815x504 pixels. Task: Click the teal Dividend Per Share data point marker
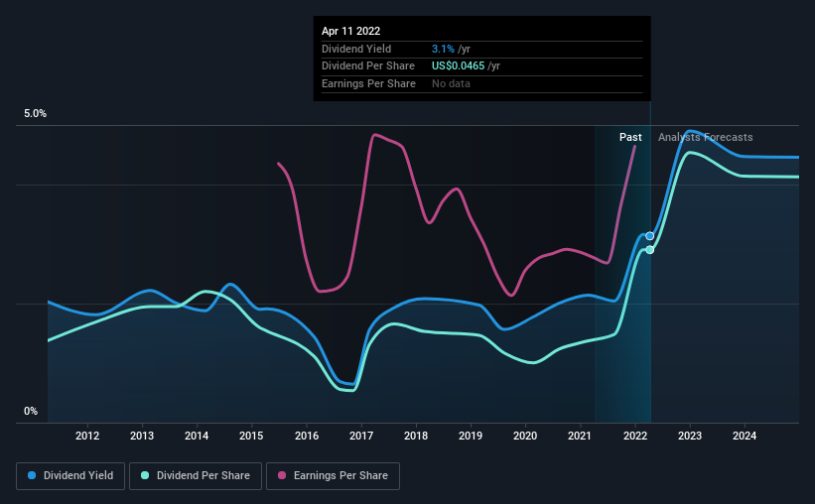[649, 250]
